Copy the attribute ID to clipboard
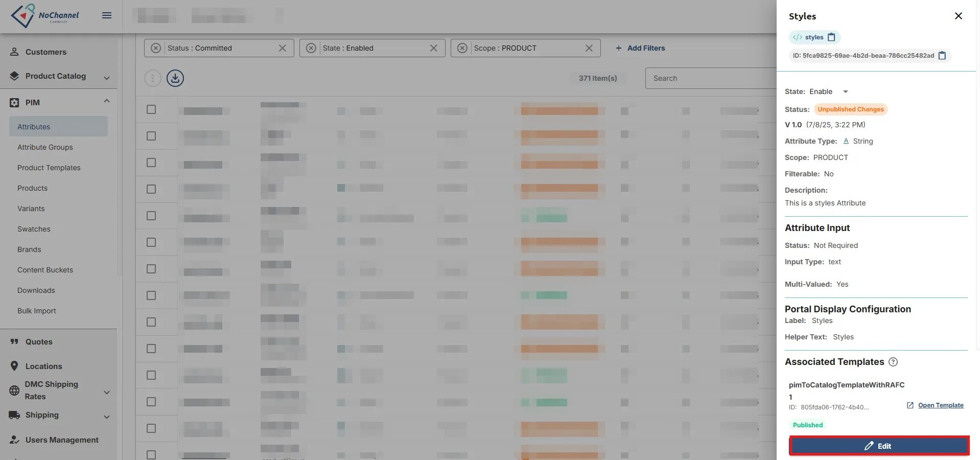The height and width of the screenshot is (460, 980). (942, 55)
